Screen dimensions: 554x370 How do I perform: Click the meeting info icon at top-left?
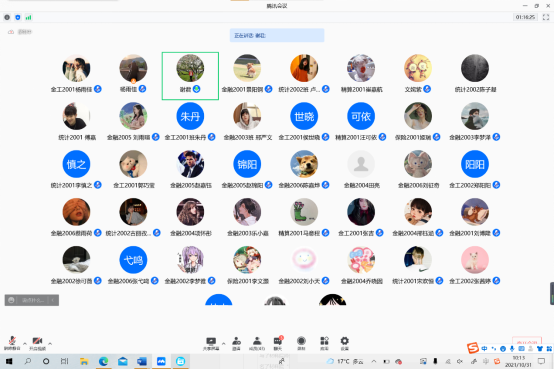click(7, 17)
